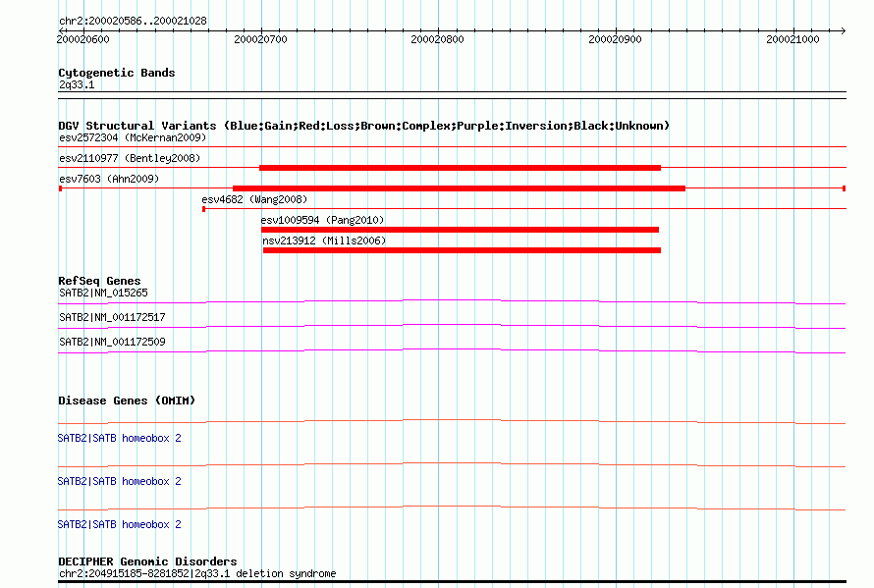
Task: Open variant nsv213912 (Mills2006) label
Action: click(x=324, y=241)
